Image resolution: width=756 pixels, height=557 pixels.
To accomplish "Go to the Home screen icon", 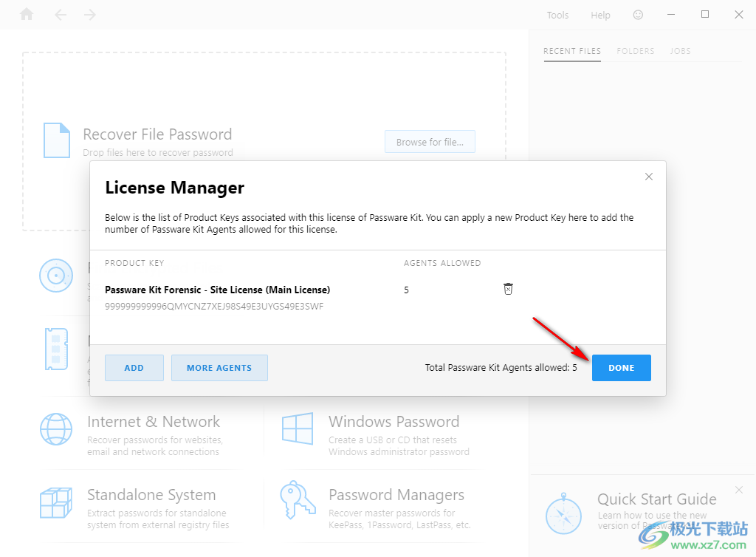I will point(27,15).
